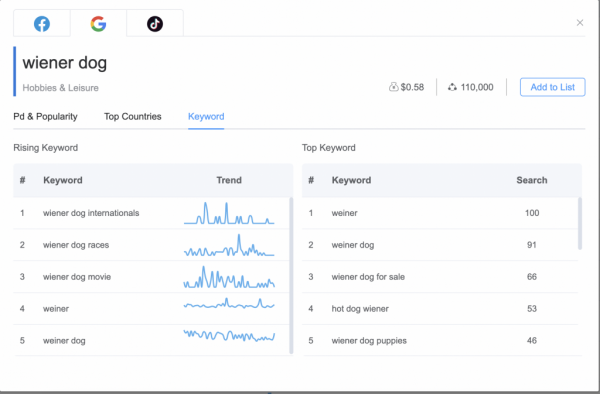Click search score 66 for wiener dog for sale
The width and height of the screenshot is (600, 394).
pyautogui.click(x=532, y=277)
